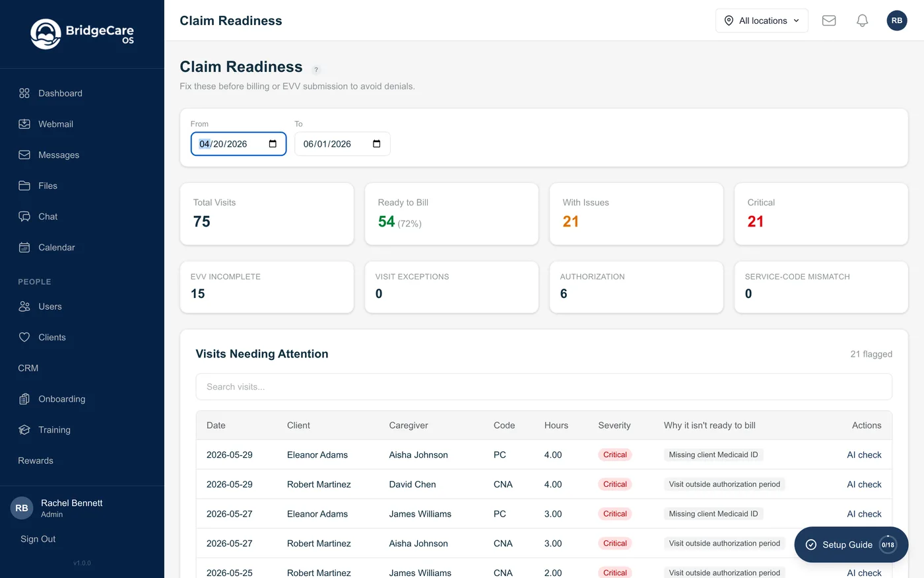Click the Severity column header

point(614,425)
